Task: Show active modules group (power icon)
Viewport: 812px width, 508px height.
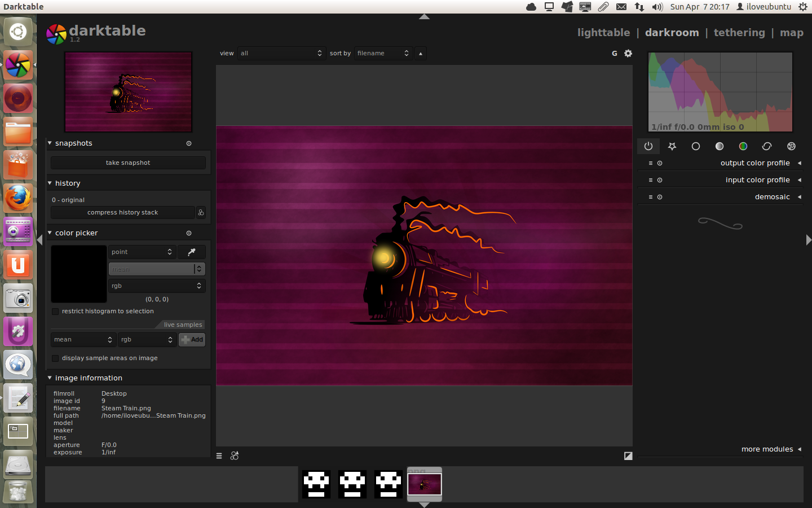Action: 648,146
